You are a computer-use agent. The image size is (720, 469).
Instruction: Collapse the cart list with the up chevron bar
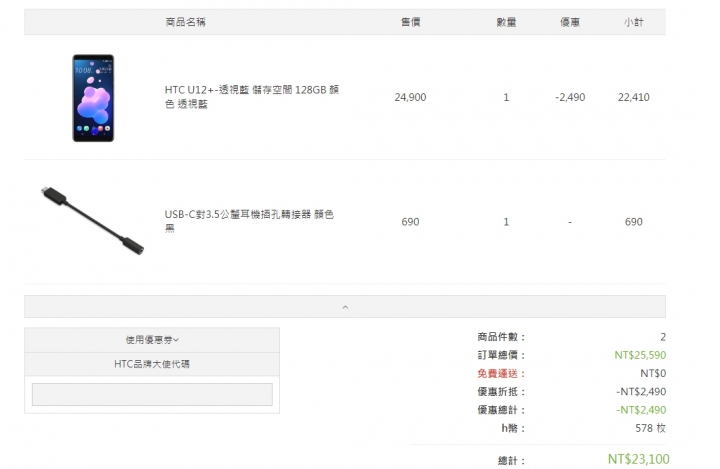pyautogui.click(x=345, y=306)
